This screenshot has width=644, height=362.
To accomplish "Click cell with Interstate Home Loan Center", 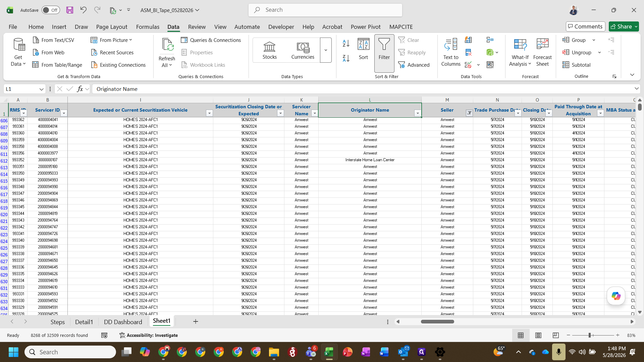I will (x=370, y=160).
